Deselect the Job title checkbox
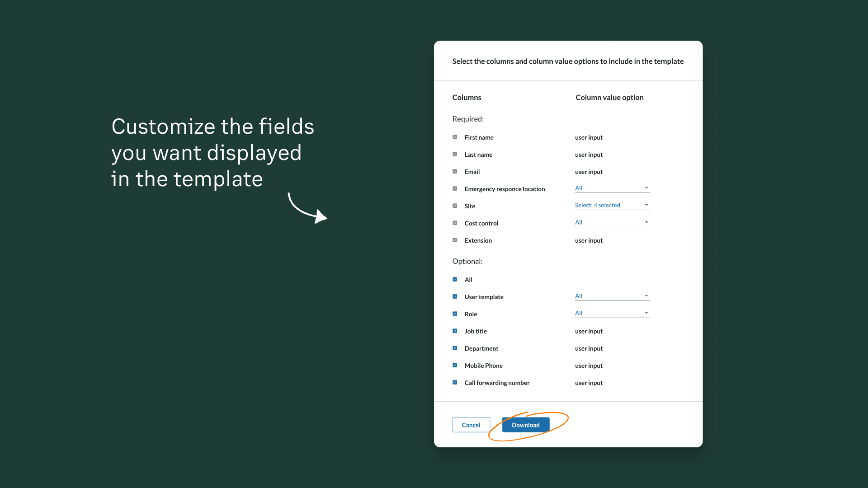 pos(455,331)
